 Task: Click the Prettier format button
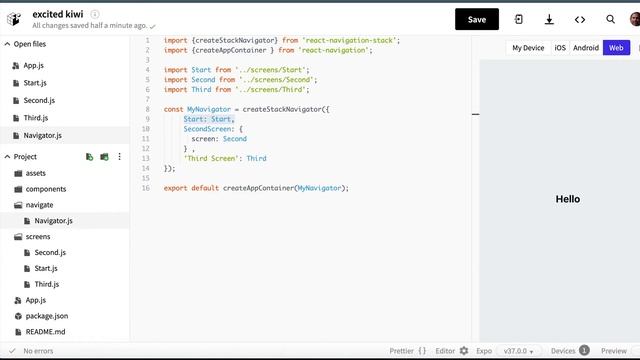tap(407, 351)
